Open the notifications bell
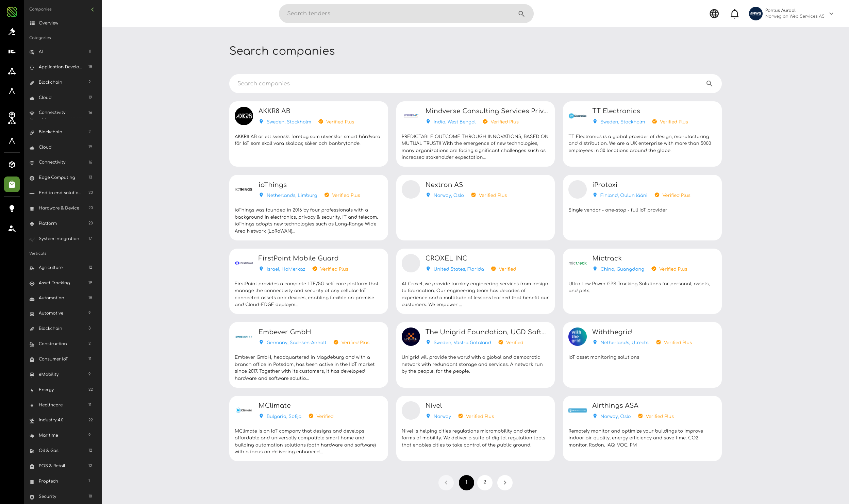 [734, 14]
